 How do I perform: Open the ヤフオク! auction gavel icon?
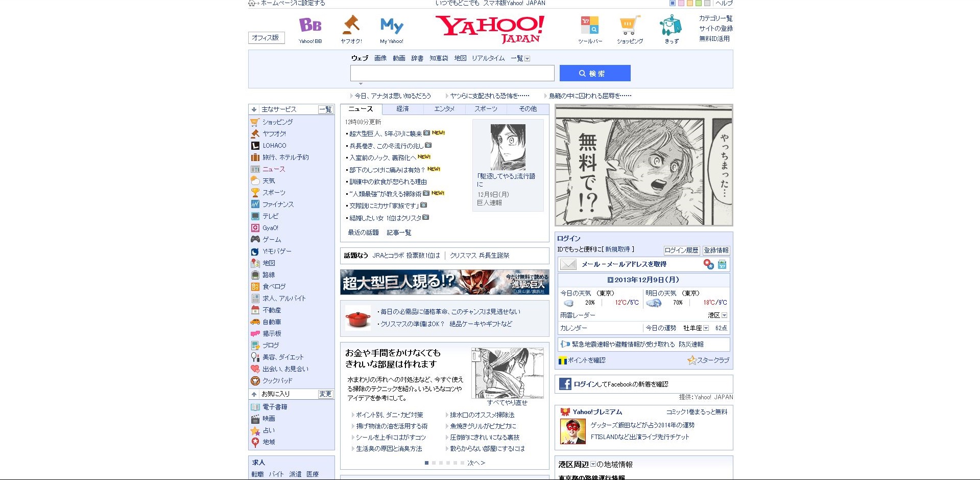pyautogui.click(x=351, y=25)
